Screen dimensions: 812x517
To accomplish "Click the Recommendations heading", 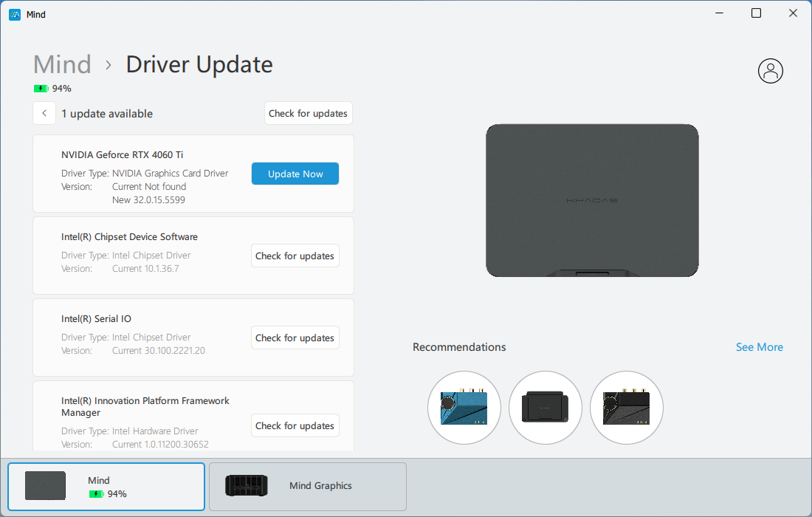I will pyautogui.click(x=459, y=347).
